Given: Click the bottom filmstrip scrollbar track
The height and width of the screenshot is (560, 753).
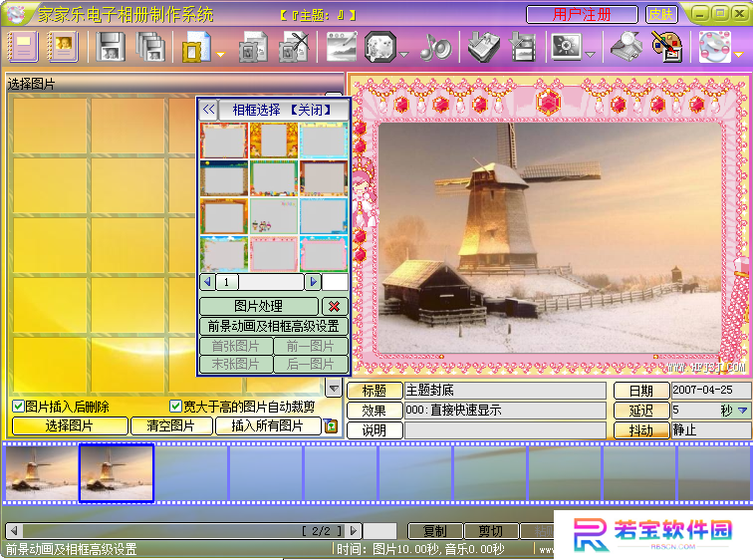Looking at the screenshot, I should pyautogui.click(x=185, y=531).
